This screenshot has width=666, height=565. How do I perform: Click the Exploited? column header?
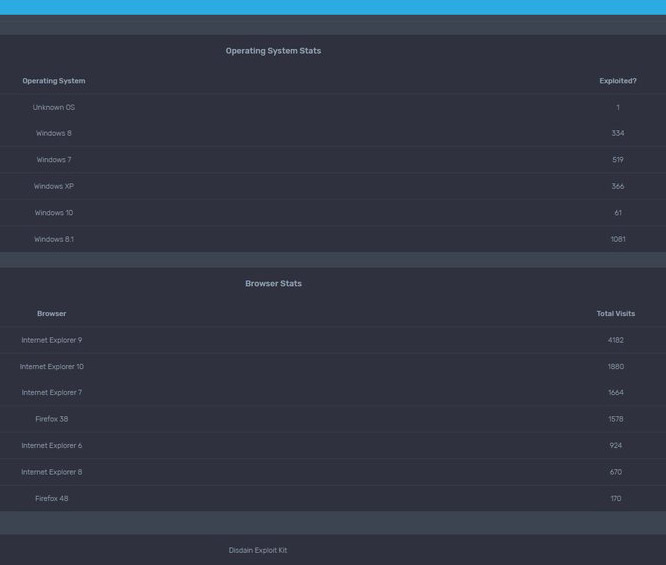618,81
